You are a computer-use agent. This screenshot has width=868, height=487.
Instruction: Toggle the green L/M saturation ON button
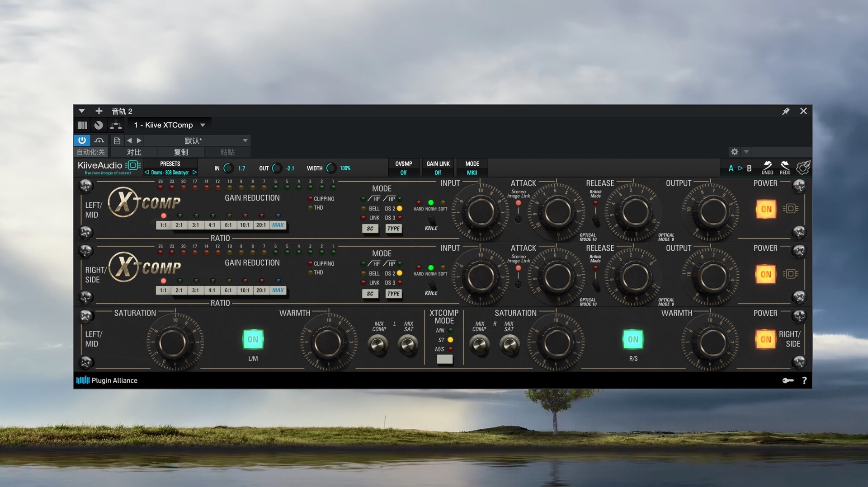pos(253,339)
